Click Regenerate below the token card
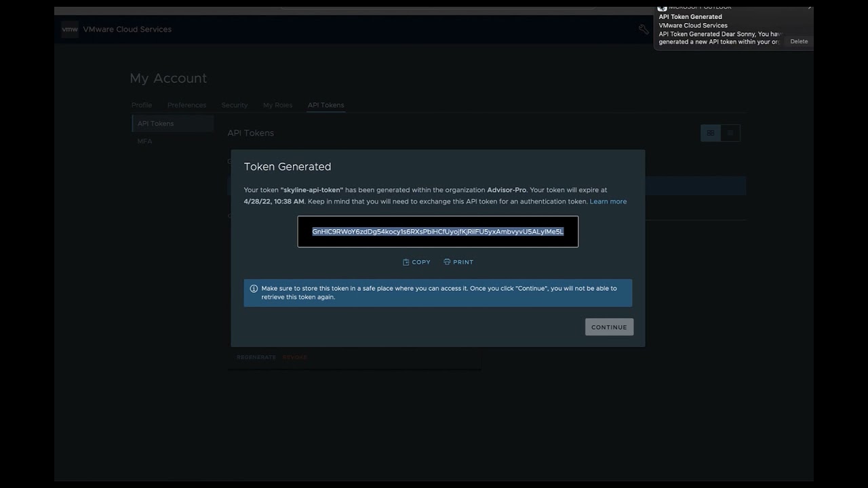This screenshot has width=868, height=488. (256, 357)
